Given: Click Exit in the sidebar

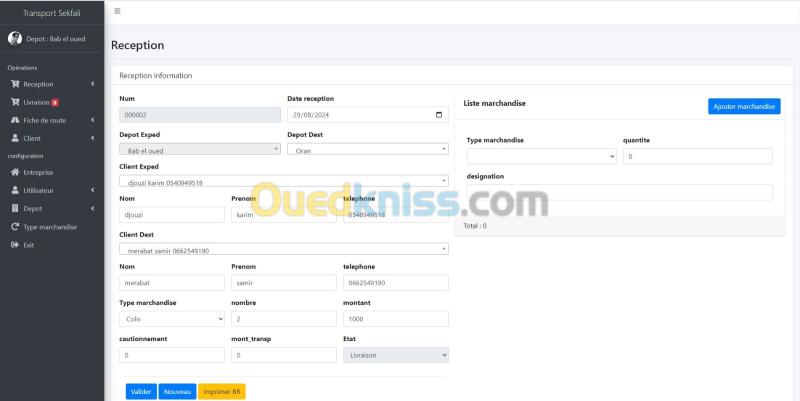Looking at the screenshot, I should pos(29,245).
